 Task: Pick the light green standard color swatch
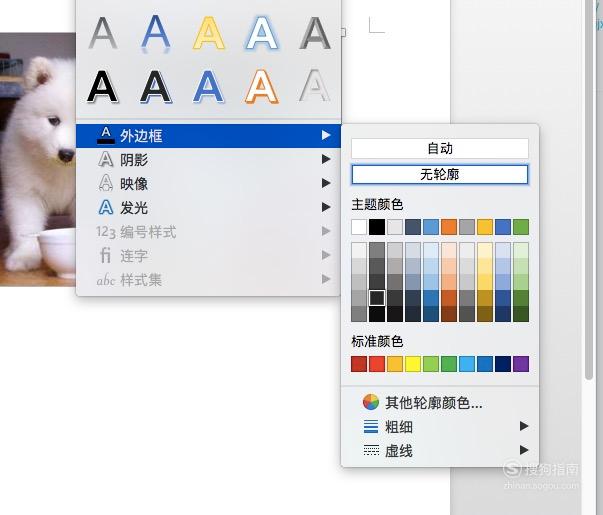pos(431,364)
